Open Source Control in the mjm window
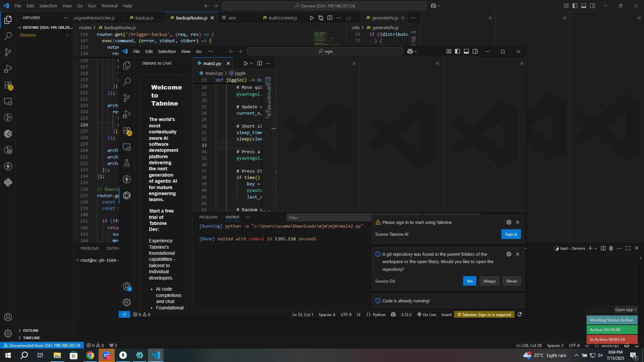 127,98
